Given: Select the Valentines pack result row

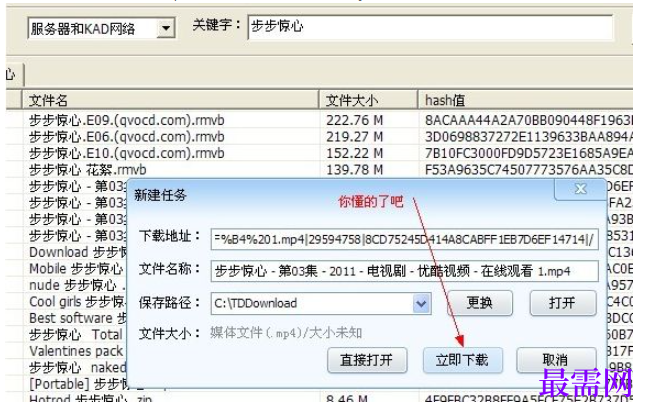Looking at the screenshot, I should (76, 351).
